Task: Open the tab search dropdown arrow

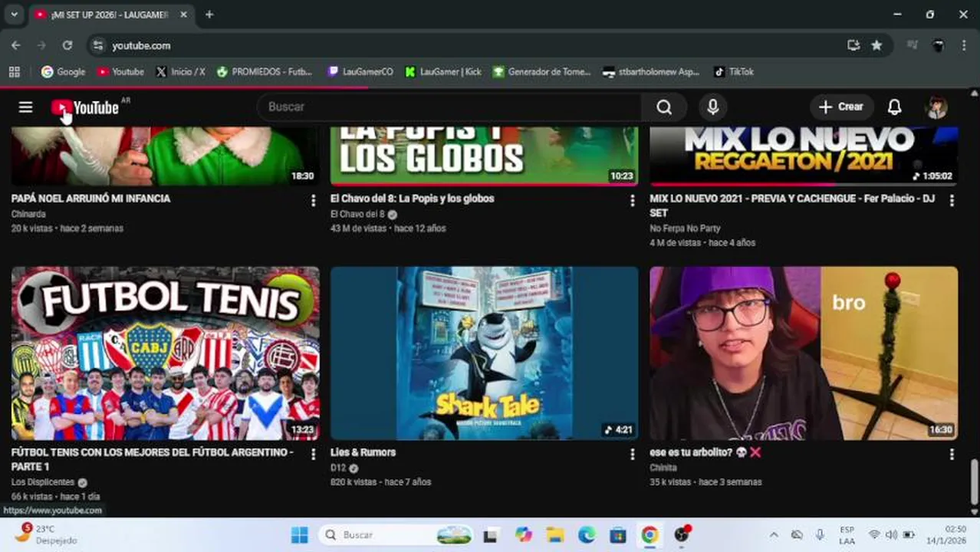Action: [x=14, y=15]
